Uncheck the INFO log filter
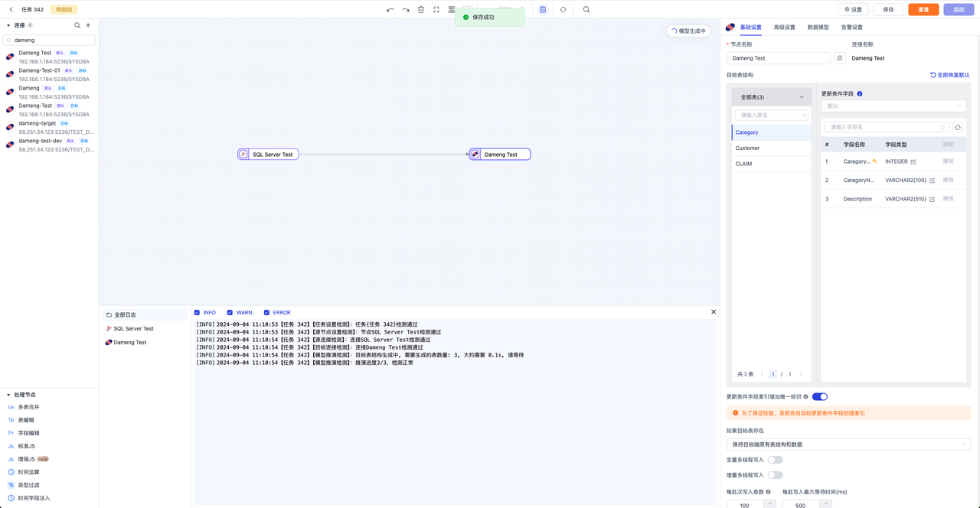This screenshot has height=508, width=980. [197, 313]
